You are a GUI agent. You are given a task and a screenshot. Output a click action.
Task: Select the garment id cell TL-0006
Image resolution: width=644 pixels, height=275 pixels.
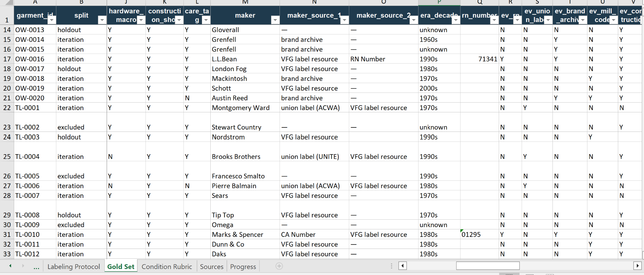[x=35, y=186]
